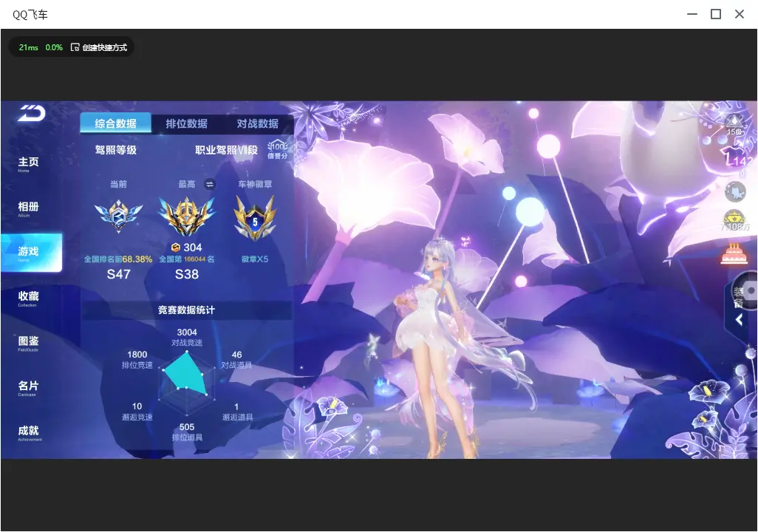Click the 车神徽章 badge number 5
The width and height of the screenshot is (758, 532).
coord(255,218)
